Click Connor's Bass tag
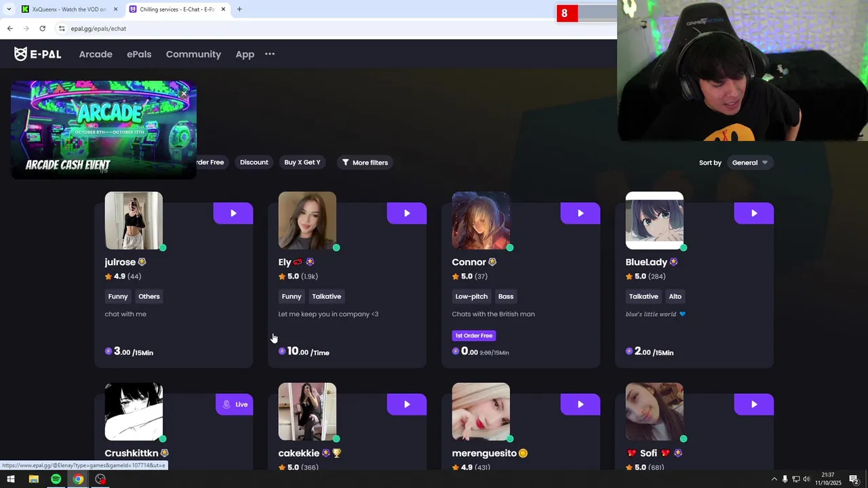Screen dimensions: 868x488 (506, 296)
